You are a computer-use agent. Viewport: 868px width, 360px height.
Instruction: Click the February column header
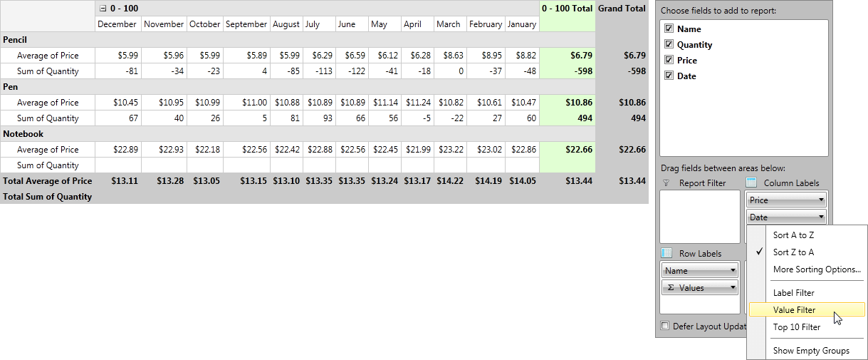point(486,24)
